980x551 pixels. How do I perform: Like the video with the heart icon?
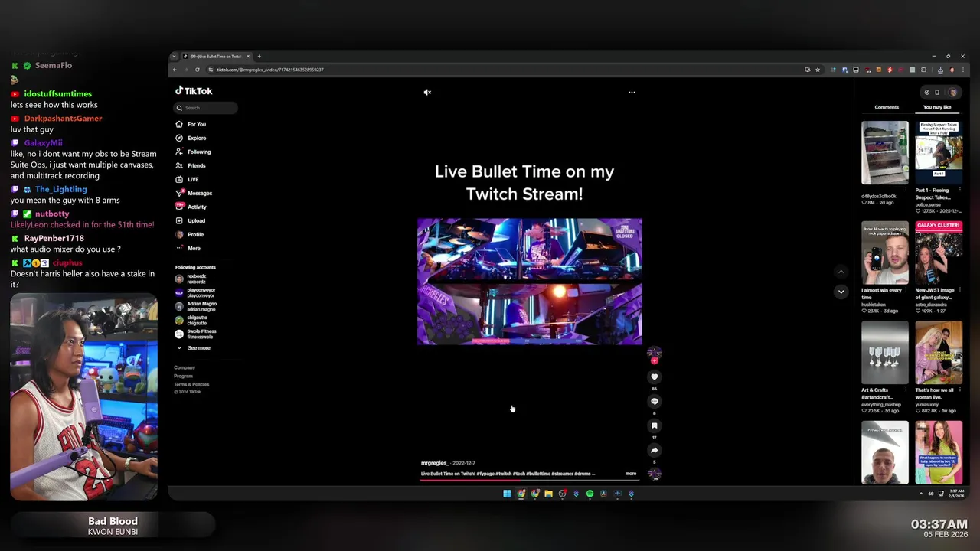coord(654,377)
